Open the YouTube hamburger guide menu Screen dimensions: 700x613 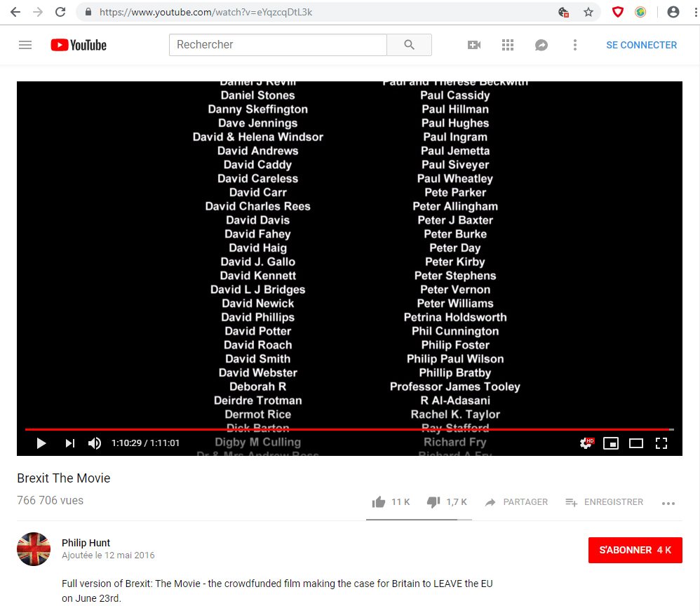[x=25, y=45]
